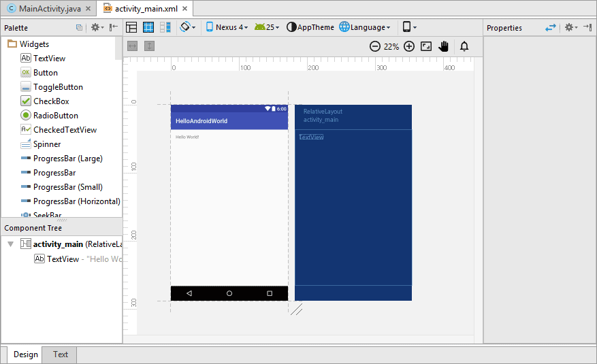Click the Palette list vertical scrollbar
This screenshot has height=364, width=597.
pos(119,48)
